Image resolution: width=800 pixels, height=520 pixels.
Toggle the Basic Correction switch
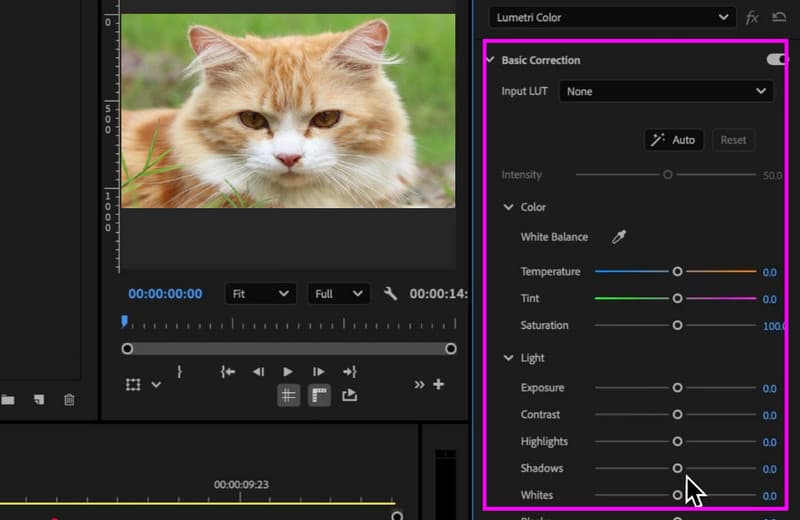point(777,60)
